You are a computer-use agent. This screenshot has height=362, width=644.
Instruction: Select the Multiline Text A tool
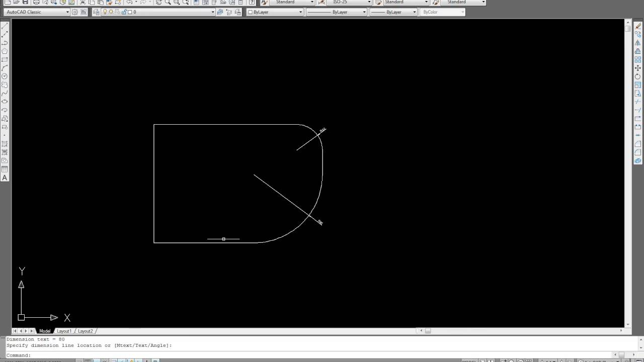[5, 178]
